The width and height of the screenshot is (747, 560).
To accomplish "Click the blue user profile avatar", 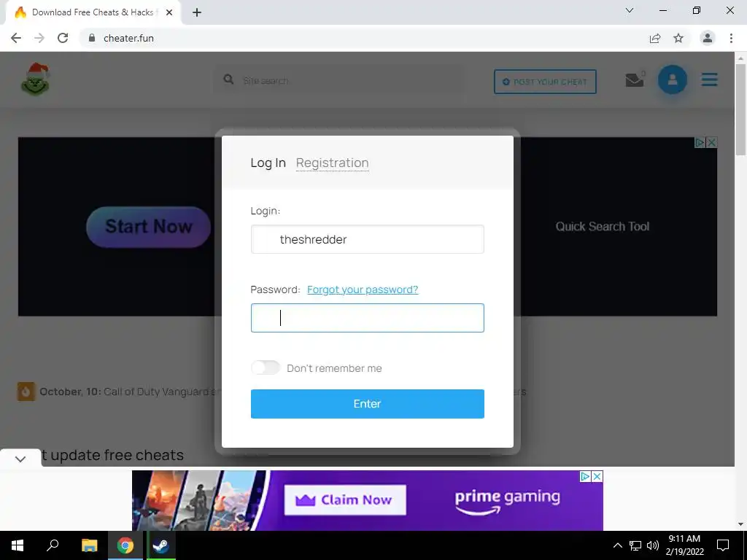I will tap(672, 79).
